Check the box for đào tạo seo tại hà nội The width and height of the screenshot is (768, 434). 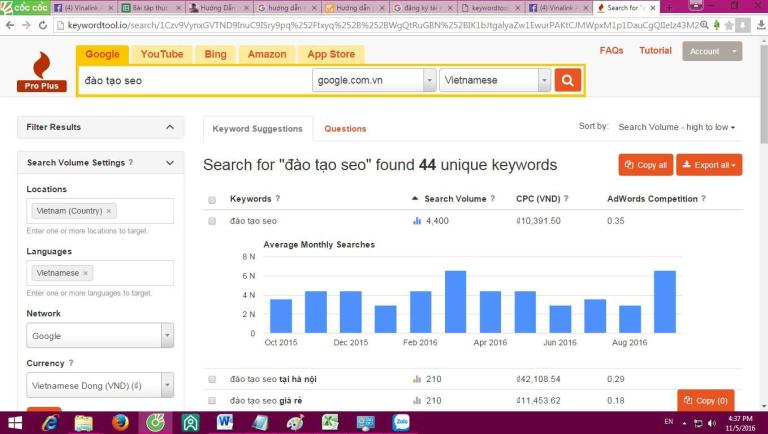212,379
